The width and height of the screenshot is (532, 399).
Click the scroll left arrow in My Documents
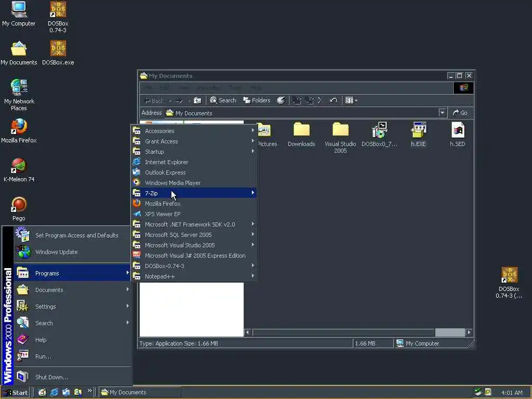(x=248, y=332)
